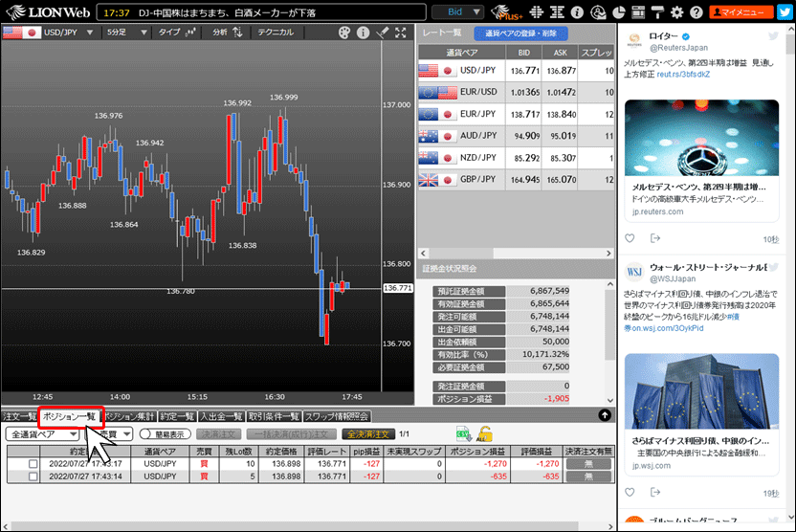Click the paint roller theme icon

(x=657, y=12)
